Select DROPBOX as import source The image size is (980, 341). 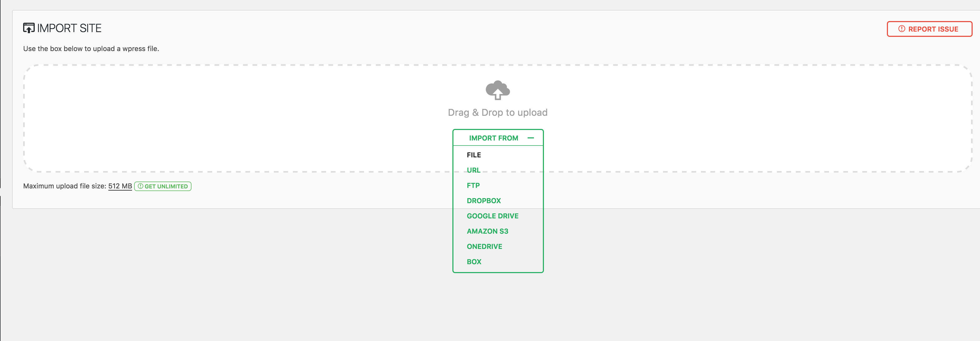tap(484, 200)
